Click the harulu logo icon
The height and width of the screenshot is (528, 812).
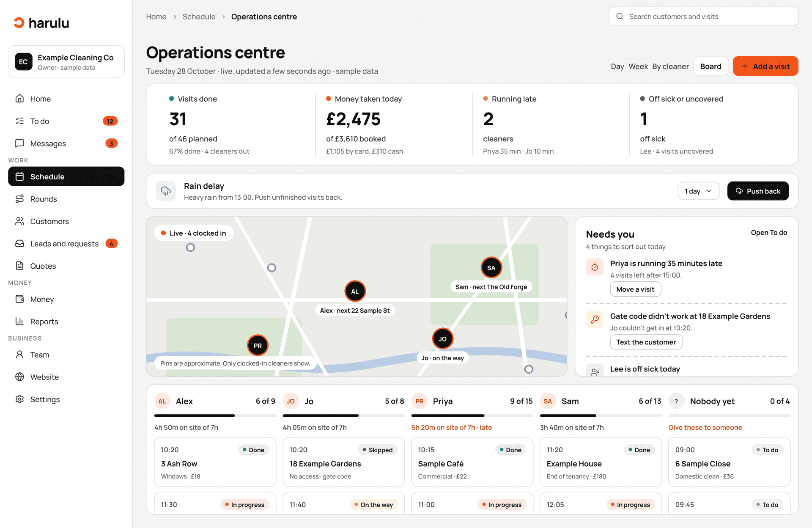tap(19, 23)
